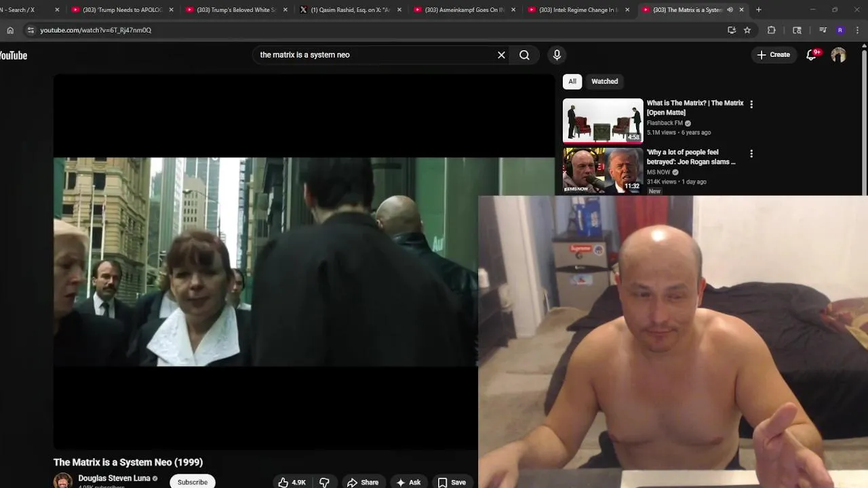
Task: Open a new browser tab
Action: click(x=758, y=10)
